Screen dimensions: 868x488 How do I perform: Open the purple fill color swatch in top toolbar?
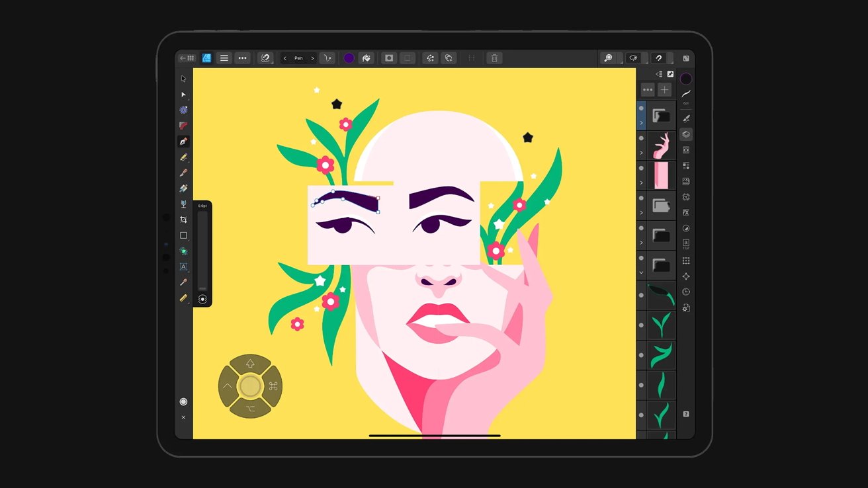[x=349, y=58]
